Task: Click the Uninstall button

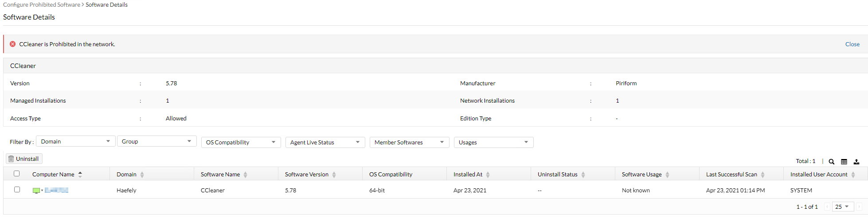Action: point(24,159)
